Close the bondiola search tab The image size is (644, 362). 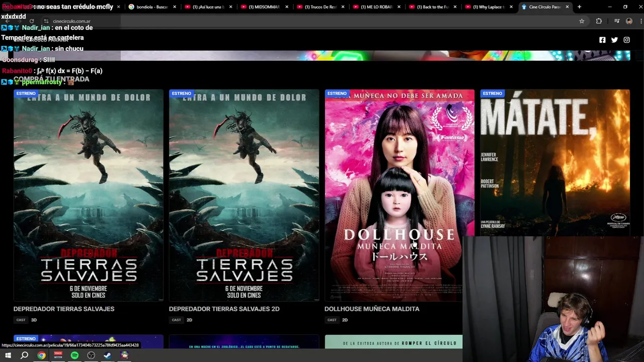(x=175, y=7)
